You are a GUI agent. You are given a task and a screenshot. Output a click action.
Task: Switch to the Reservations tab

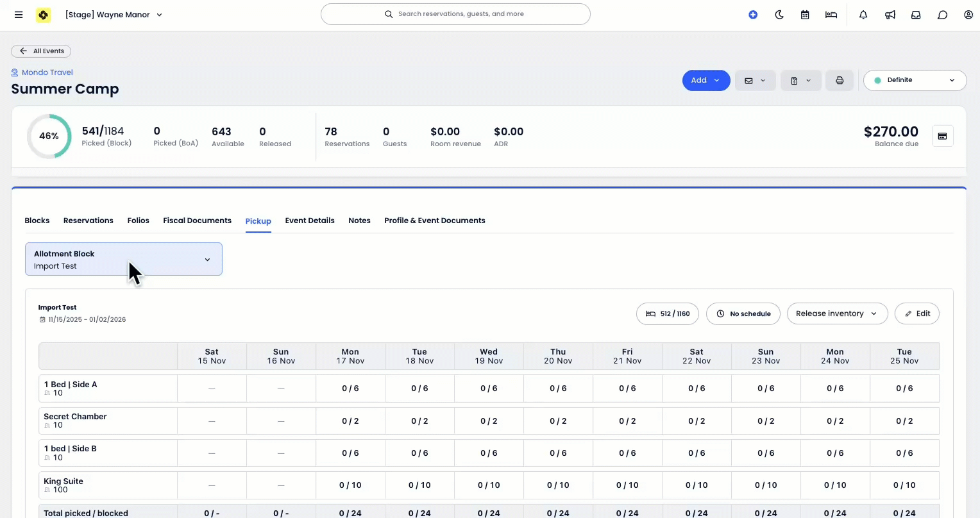pyautogui.click(x=89, y=221)
